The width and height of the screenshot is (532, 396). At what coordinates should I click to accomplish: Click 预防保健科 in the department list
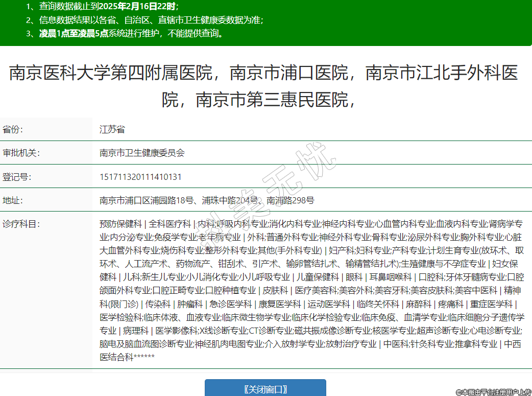[120, 224]
